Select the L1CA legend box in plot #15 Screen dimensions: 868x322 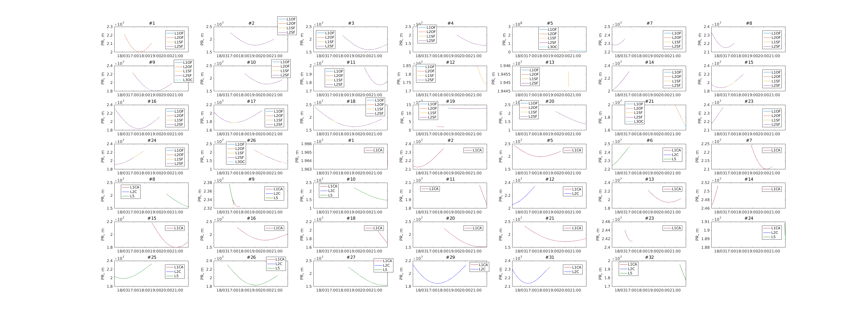pos(175,228)
